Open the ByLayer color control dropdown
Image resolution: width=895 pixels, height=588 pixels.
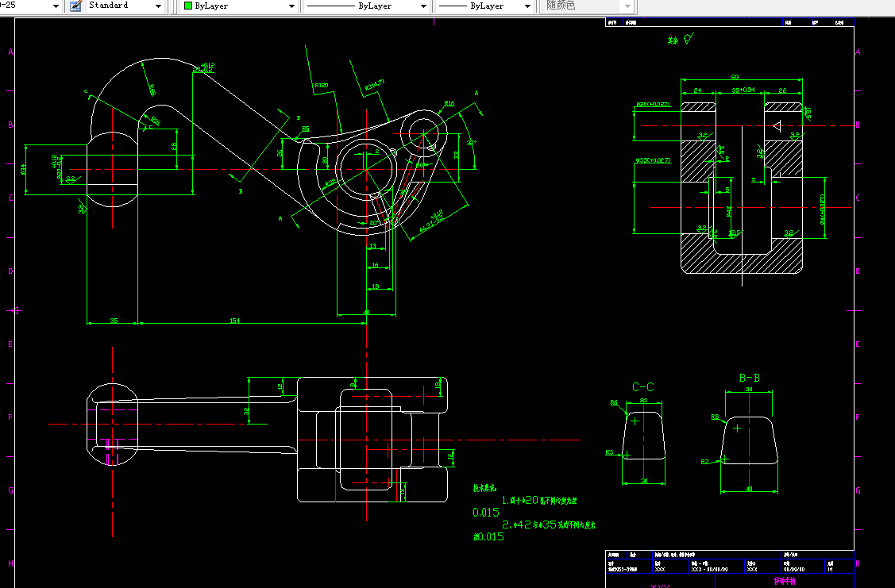point(291,6)
